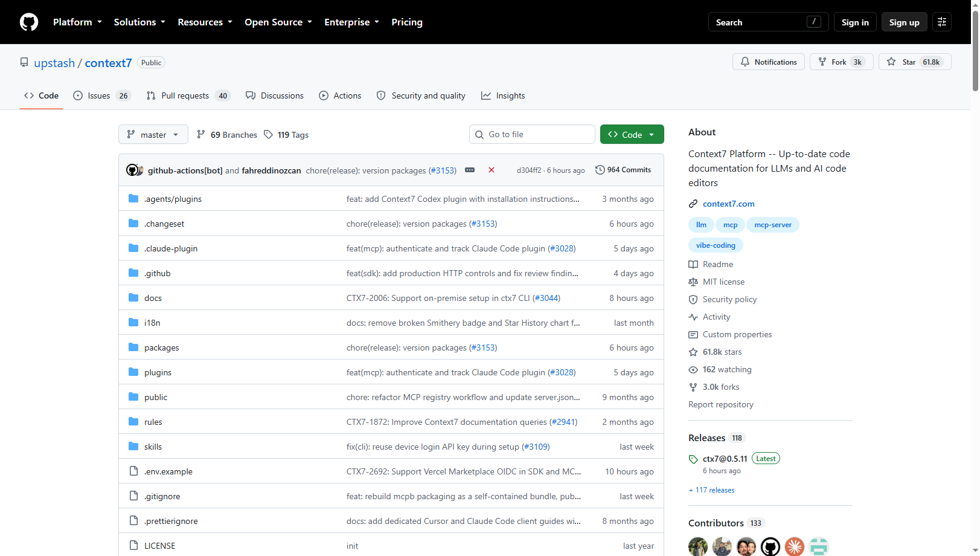The height and width of the screenshot is (556, 980).
Task: Open the packages folder
Action: tap(161, 347)
